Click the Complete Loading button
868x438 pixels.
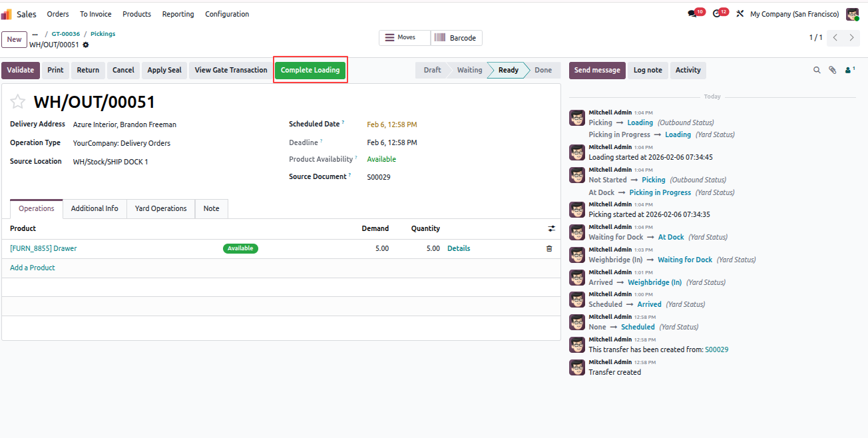310,70
